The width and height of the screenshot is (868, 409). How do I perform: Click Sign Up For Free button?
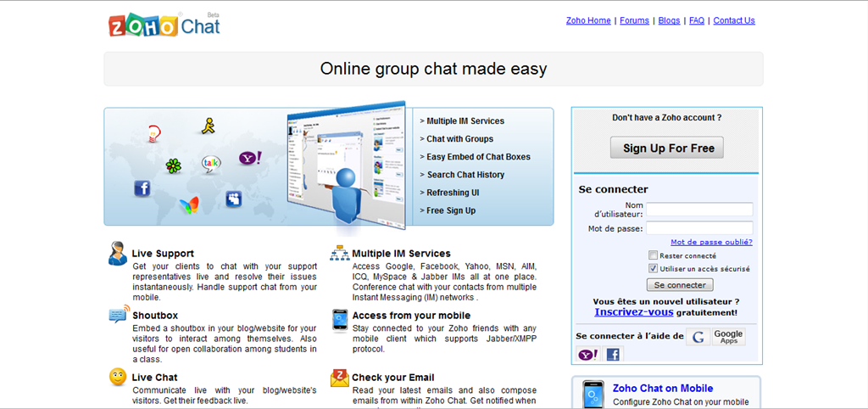tap(667, 148)
